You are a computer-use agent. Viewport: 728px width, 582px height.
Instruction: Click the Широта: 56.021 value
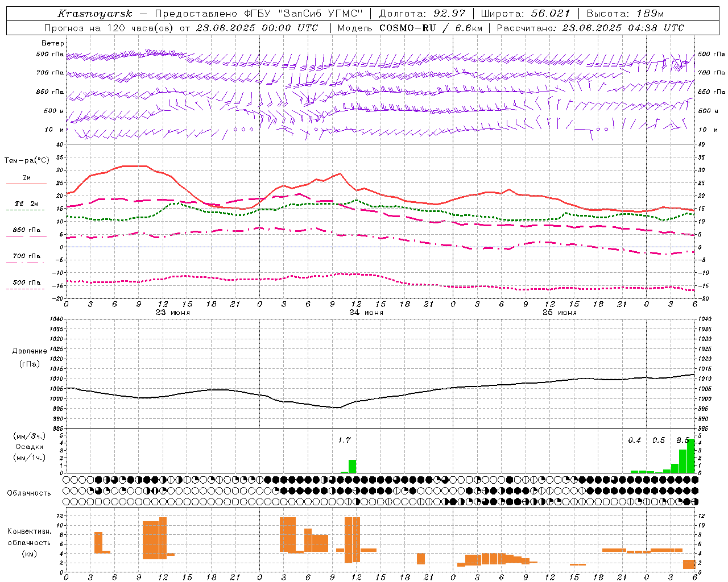tap(526, 14)
